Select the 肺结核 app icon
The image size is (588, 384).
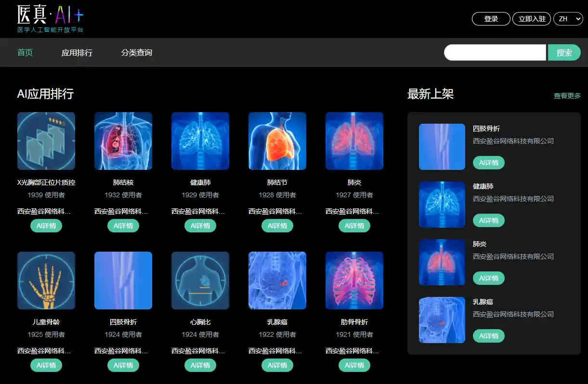[x=123, y=141]
